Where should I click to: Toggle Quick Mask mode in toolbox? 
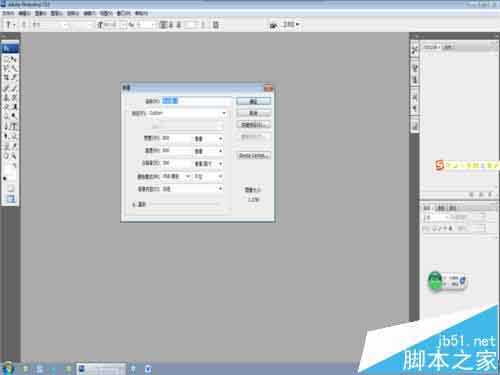click(x=10, y=189)
